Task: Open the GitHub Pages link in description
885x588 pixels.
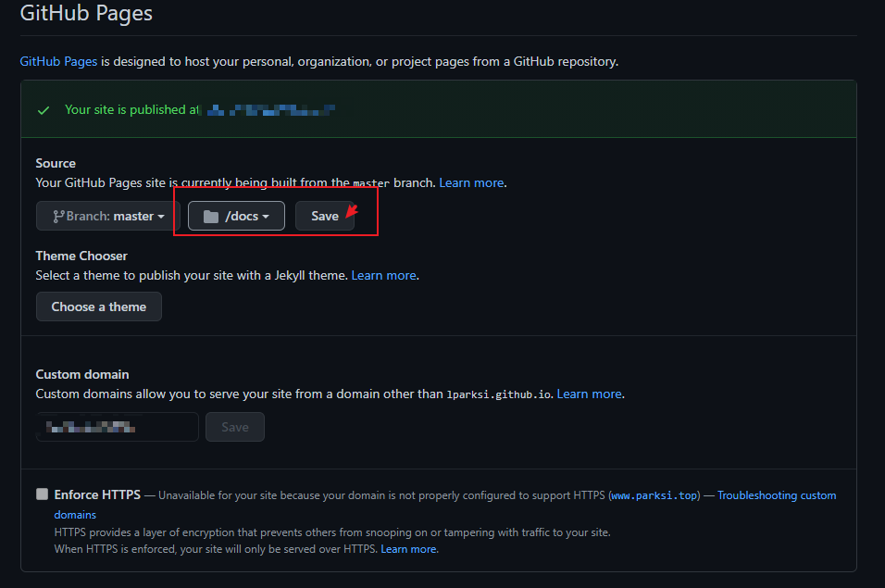Action: tap(58, 61)
